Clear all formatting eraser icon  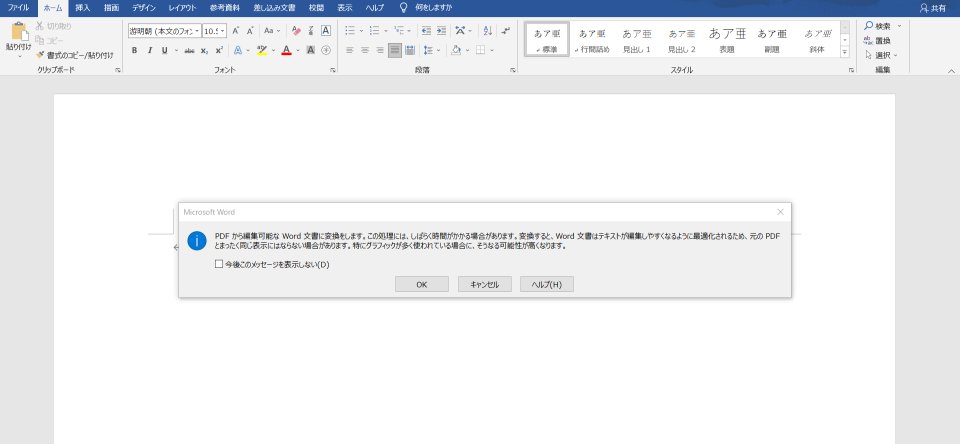tap(296, 30)
